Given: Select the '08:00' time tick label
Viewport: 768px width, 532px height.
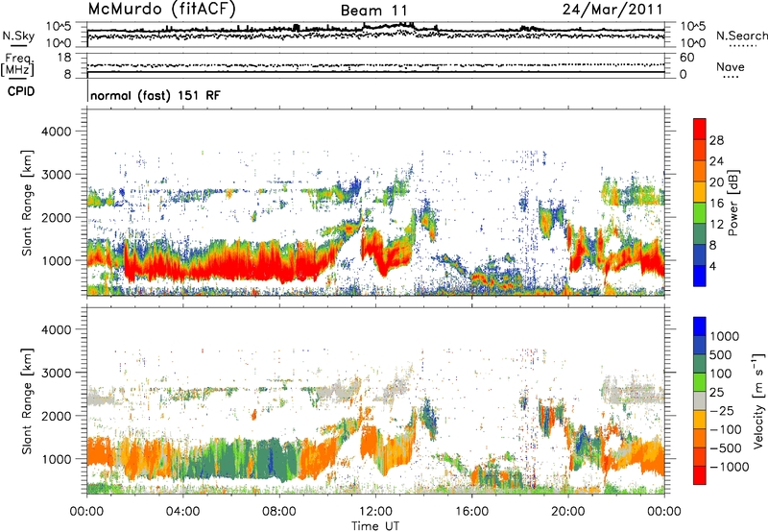Looking at the screenshot, I should [279, 512].
